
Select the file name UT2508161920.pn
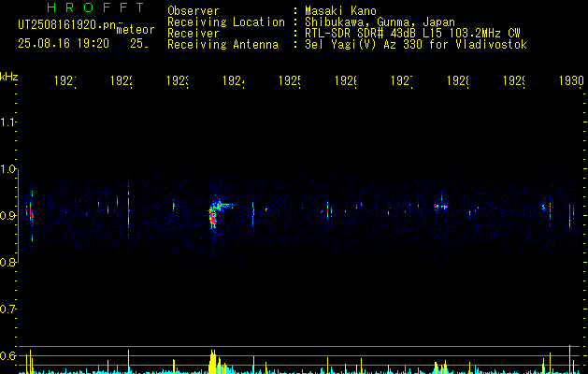(67, 24)
